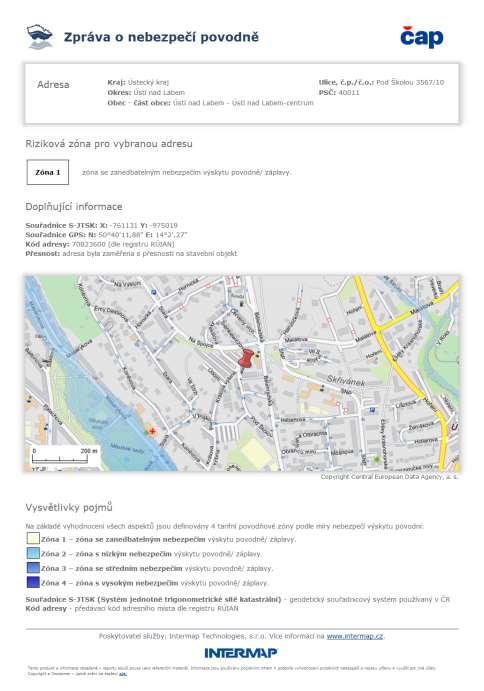Click the dark blue Zóna 4 legend swatch
The width and height of the screenshot is (484, 691).
[x=33, y=582]
